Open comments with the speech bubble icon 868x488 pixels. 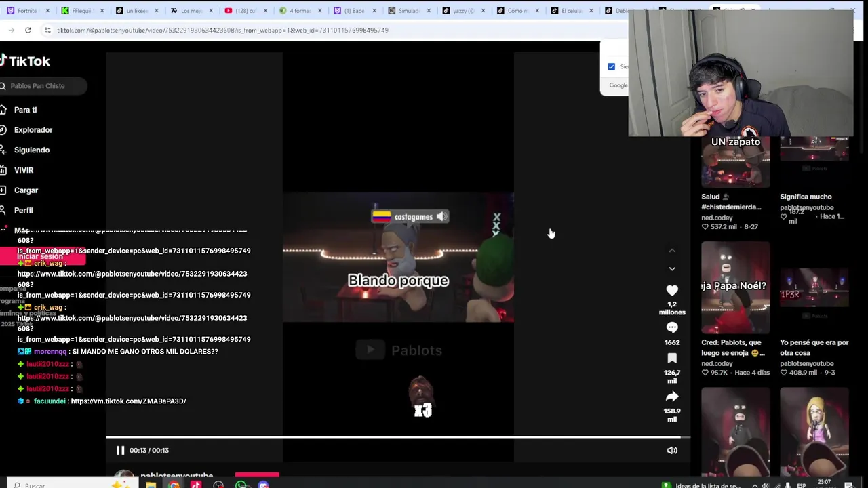click(x=672, y=327)
